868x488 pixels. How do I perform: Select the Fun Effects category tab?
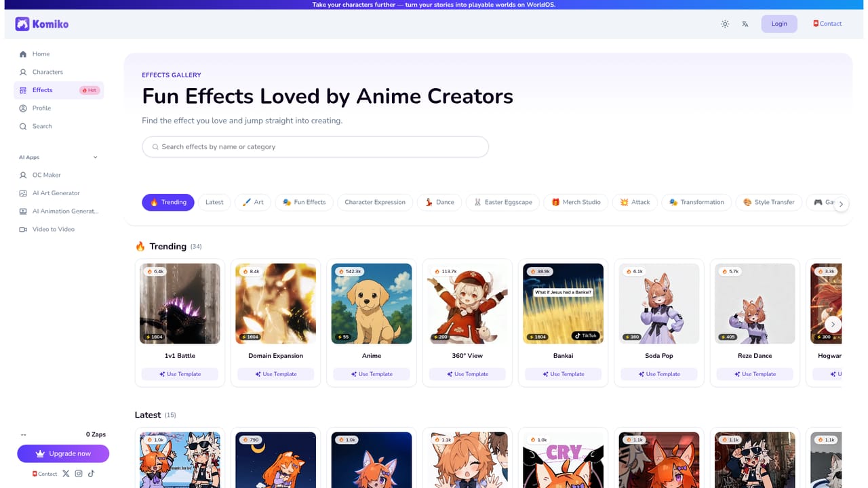[x=304, y=202]
